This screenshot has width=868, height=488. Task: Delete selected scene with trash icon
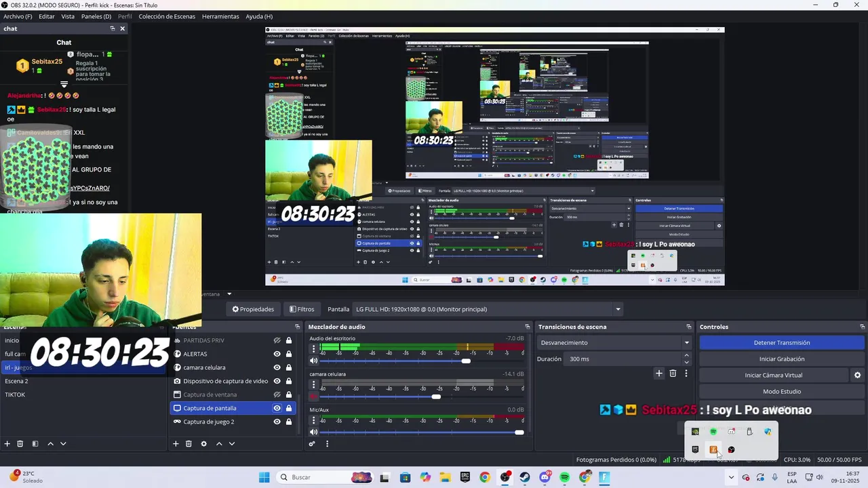coord(20,444)
